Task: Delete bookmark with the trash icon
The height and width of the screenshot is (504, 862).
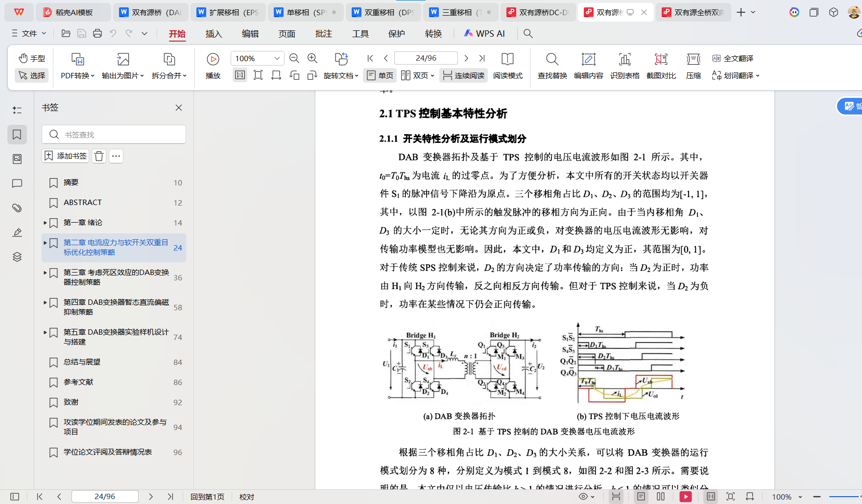Action: point(99,156)
